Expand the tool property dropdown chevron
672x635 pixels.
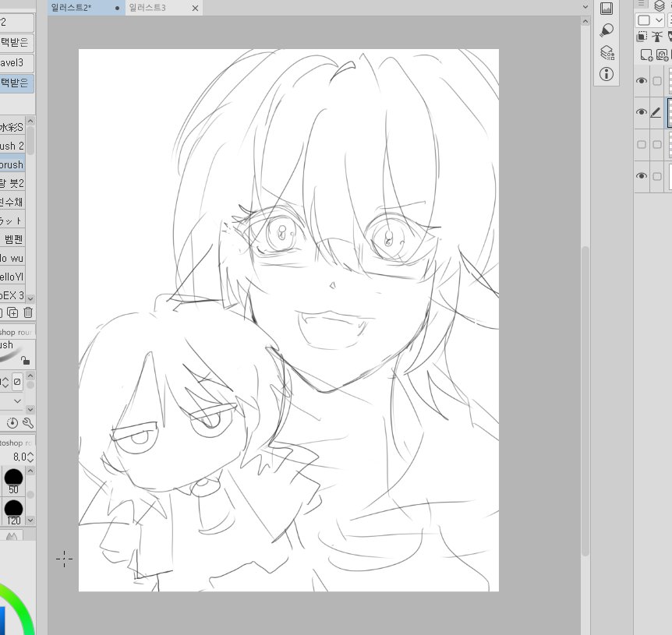click(x=17, y=401)
